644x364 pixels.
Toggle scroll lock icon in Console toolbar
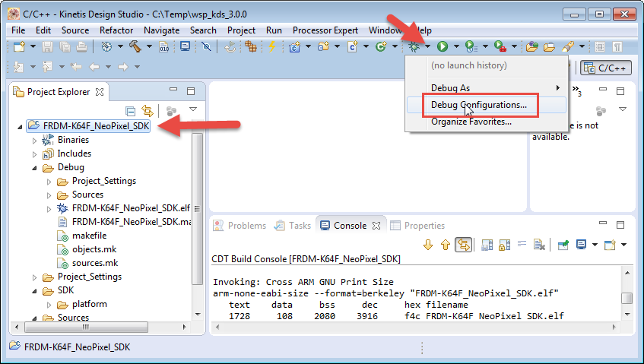pyautogui.click(x=503, y=244)
